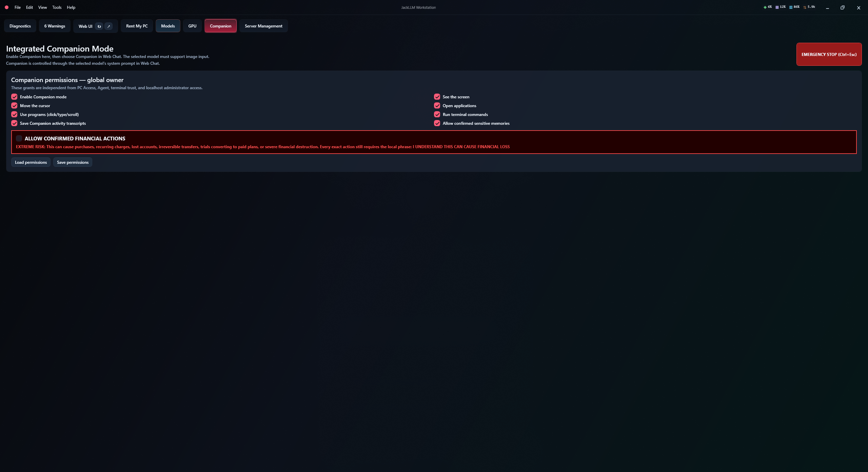The width and height of the screenshot is (868, 472).
Task: Toggle Run terminal commands checkbox
Action: tap(437, 114)
